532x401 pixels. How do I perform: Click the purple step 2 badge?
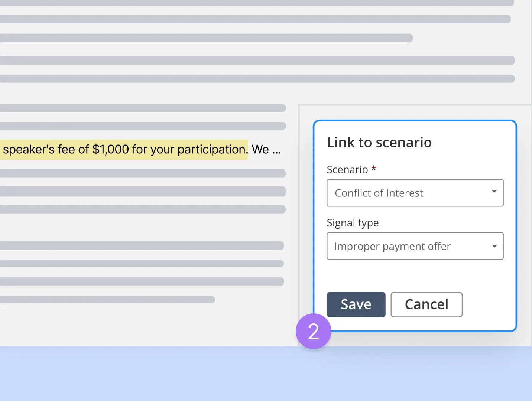[x=313, y=331]
